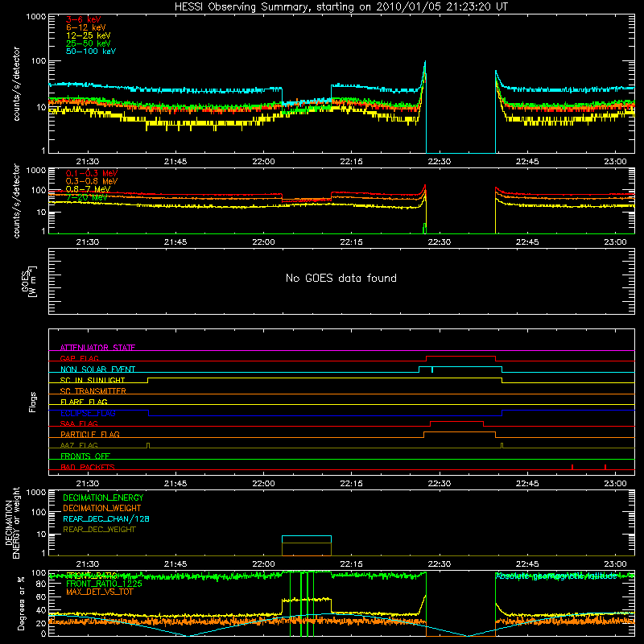Click the SAA_FLAG label

tap(79, 423)
